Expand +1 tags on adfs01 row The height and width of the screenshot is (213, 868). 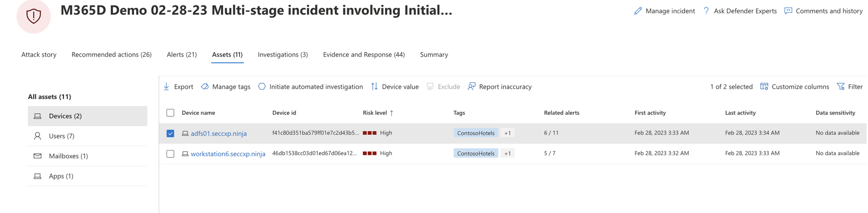pos(507,133)
